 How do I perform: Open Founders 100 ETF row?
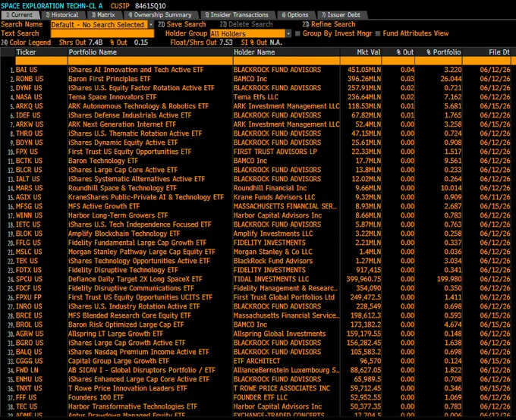pyautogui.click(x=96, y=397)
